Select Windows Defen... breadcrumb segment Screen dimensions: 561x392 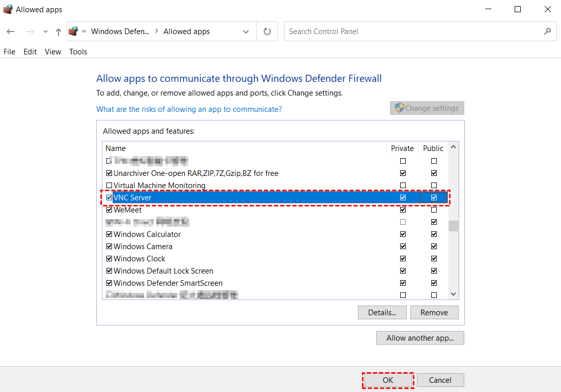click(120, 32)
